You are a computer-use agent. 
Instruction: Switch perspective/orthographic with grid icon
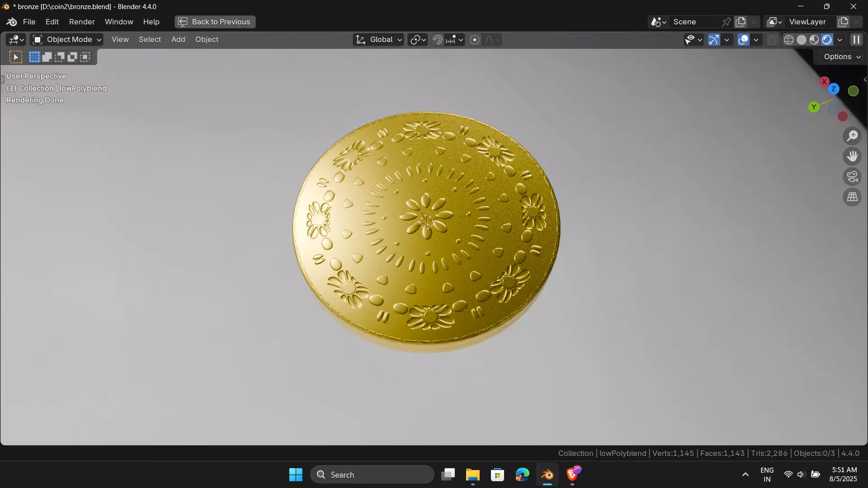tap(852, 197)
